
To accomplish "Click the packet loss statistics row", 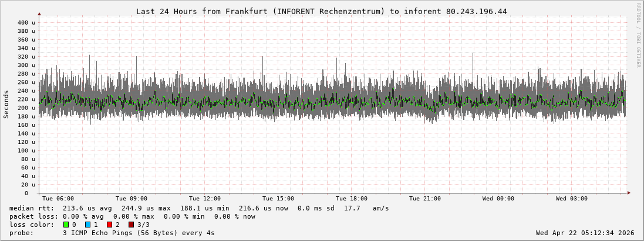I will coord(133,216).
